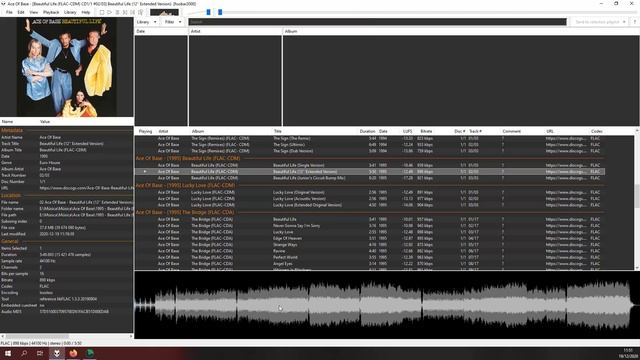
Task: Click properties scrollbar right arrow
Action: tap(131, 336)
